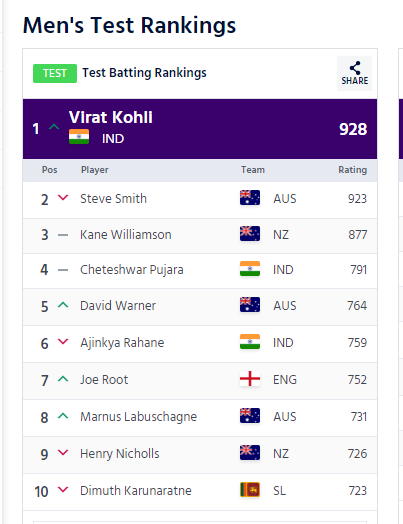This screenshot has width=403, height=524.
Task: Select the green TEST format badge
Action: click(x=55, y=73)
